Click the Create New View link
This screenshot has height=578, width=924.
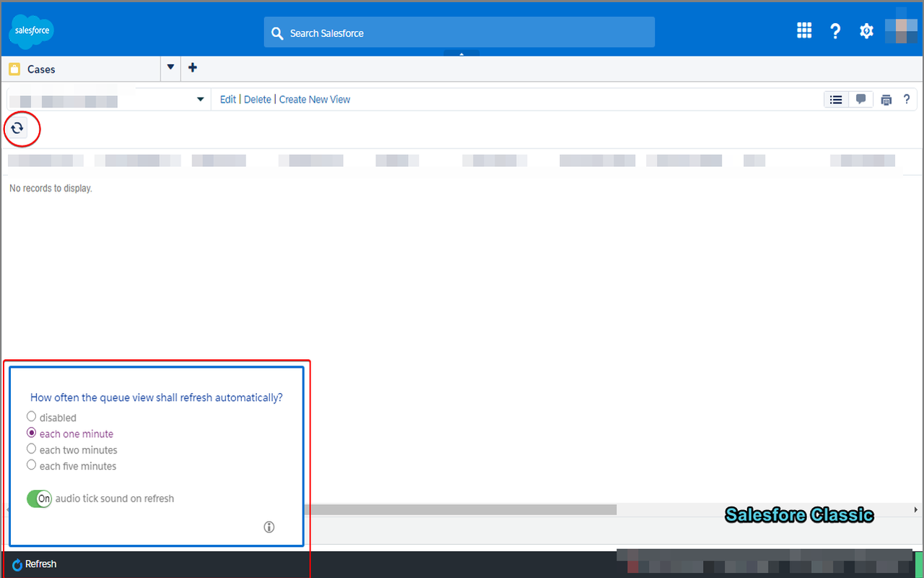[x=315, y=100]
